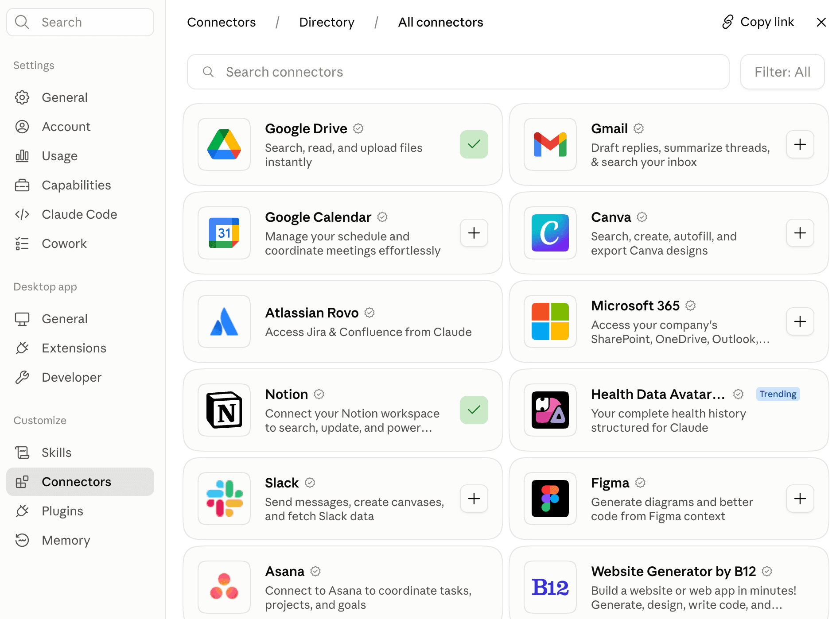
Task: Click the magnifier icon in sidebar search
Action: pos(22,22)
